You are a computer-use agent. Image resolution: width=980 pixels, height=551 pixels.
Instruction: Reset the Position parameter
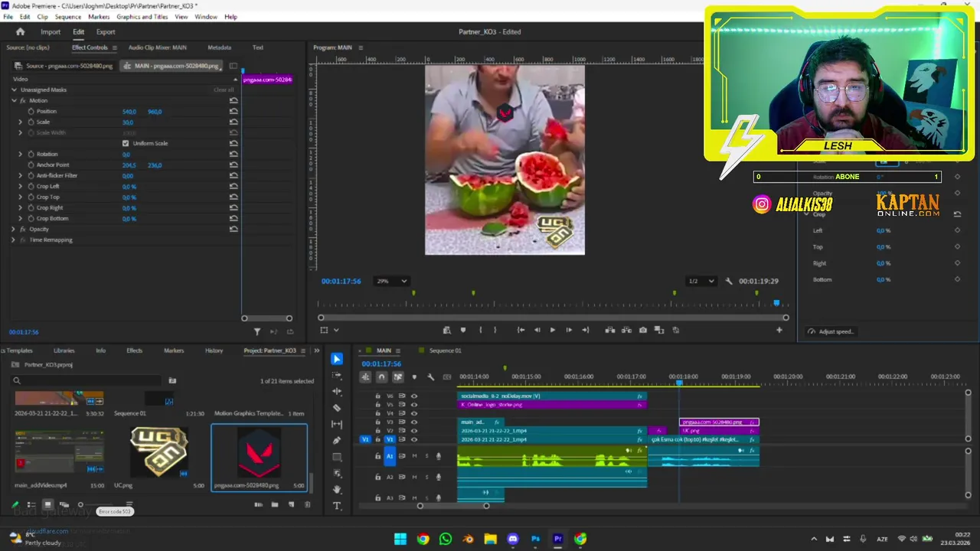pyautogui.click(x=234, y=111)
